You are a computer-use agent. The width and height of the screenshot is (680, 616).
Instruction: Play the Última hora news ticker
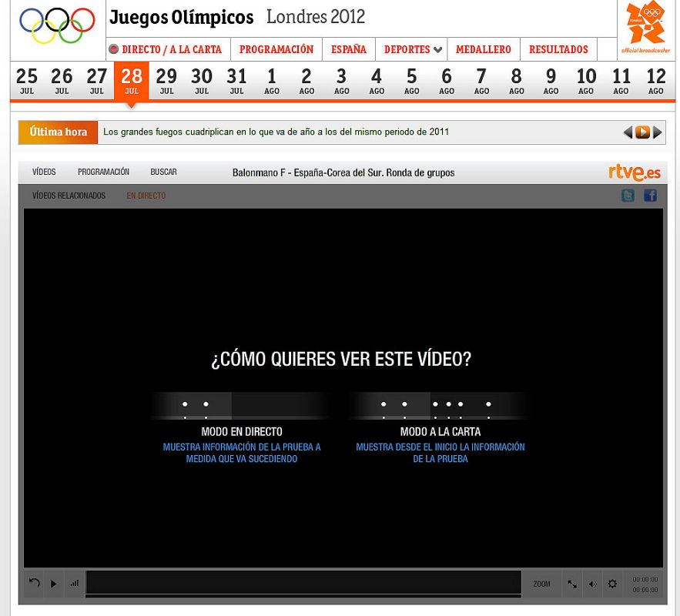pos(642,132)
